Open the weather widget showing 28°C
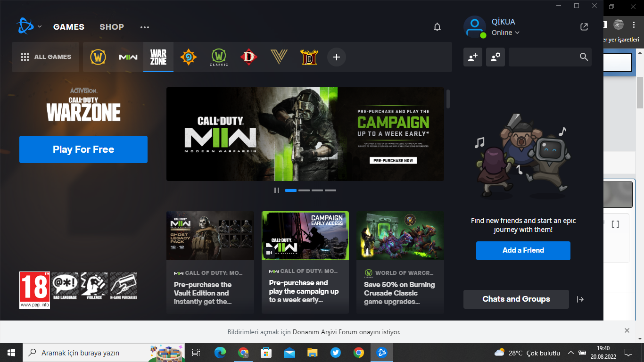 pos(527,353)
